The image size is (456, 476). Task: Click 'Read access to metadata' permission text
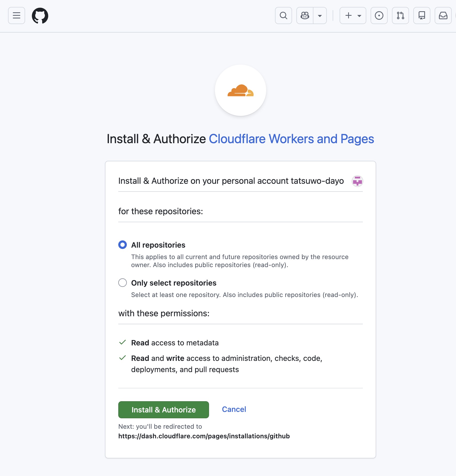pyautogui.click(x=175, y=343)
